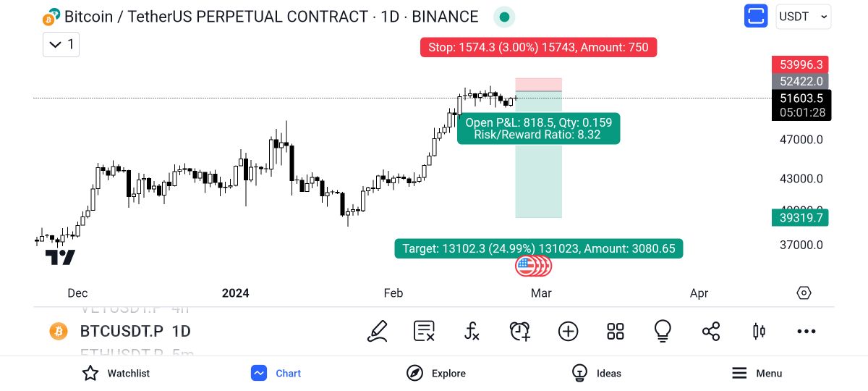Open the bottom Menu button
Screen dimensions: 868x391
(757, 374)
